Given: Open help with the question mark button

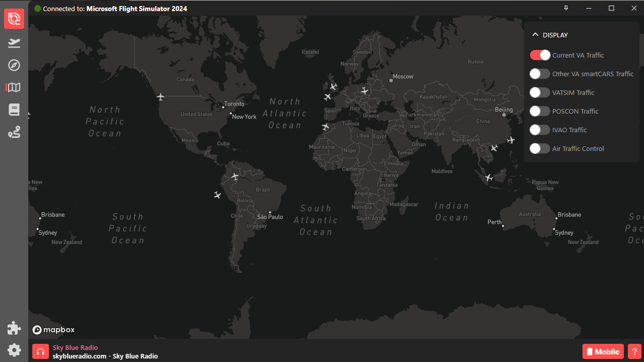Looking at the screenshot, I should (x=635, y=351).
